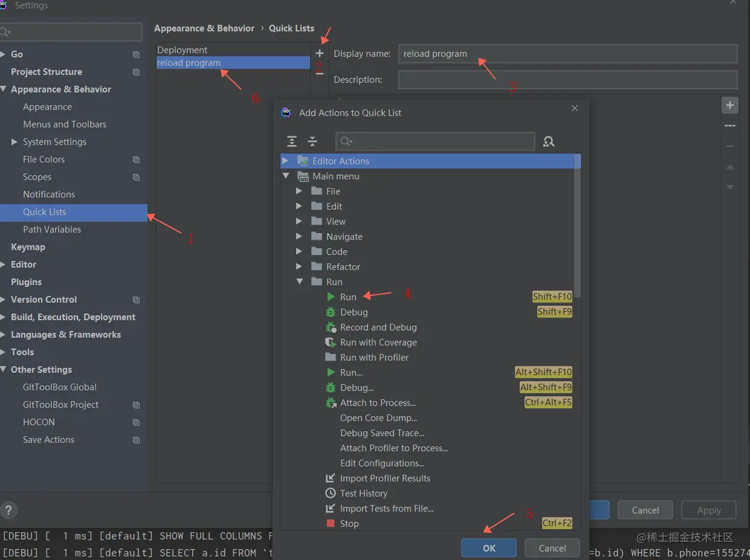Focus the action search box in the dialog

pos(435,141)
